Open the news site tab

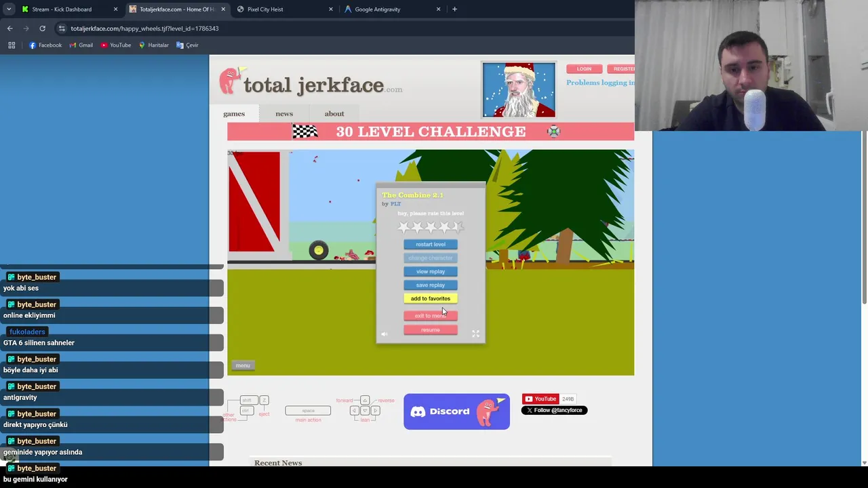coord(284,113)
